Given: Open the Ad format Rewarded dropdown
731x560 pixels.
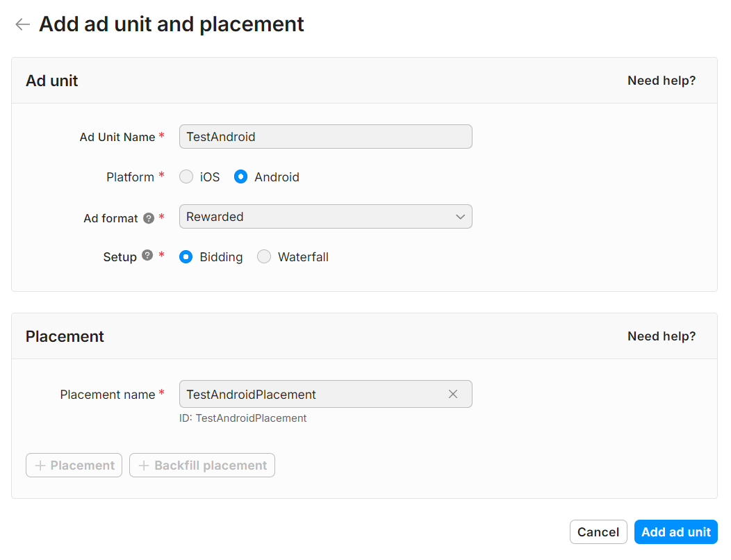Looking at the screenshot, I should (325, 216).
